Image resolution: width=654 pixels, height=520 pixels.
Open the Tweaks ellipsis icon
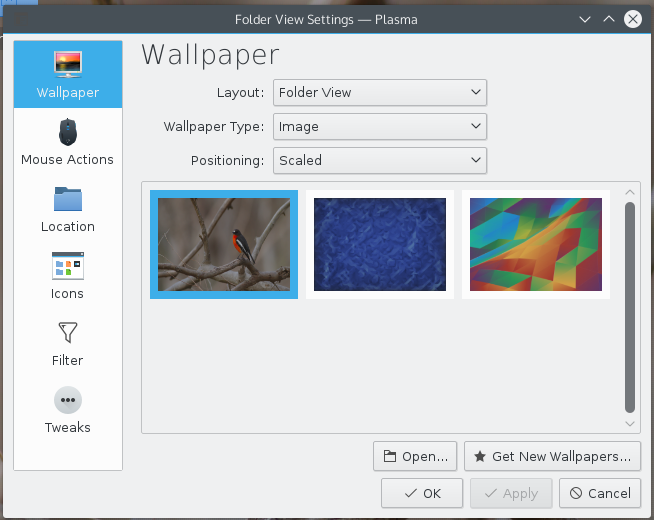pyautogui.click(x=68, y=400)
